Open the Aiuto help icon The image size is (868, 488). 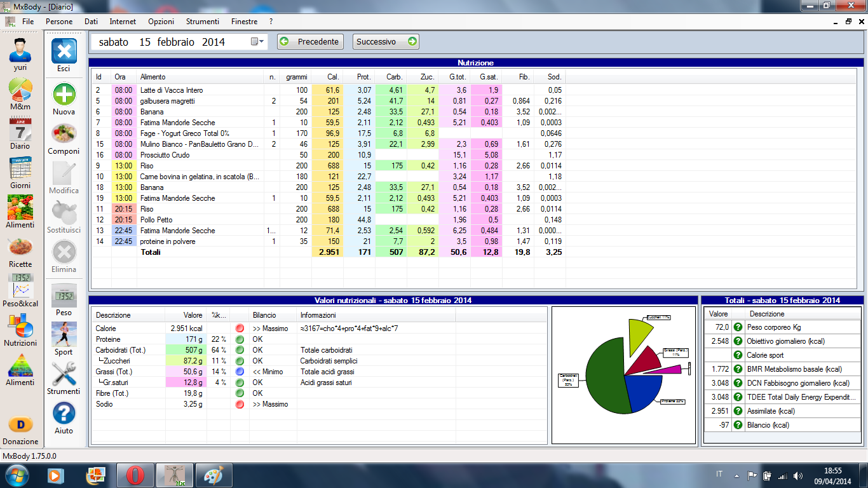(x=64, y=413)
